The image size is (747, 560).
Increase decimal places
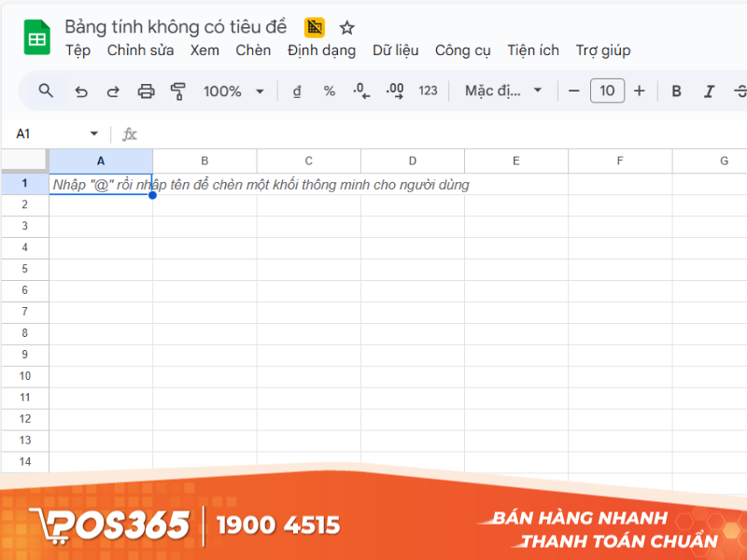coord(394,91)
